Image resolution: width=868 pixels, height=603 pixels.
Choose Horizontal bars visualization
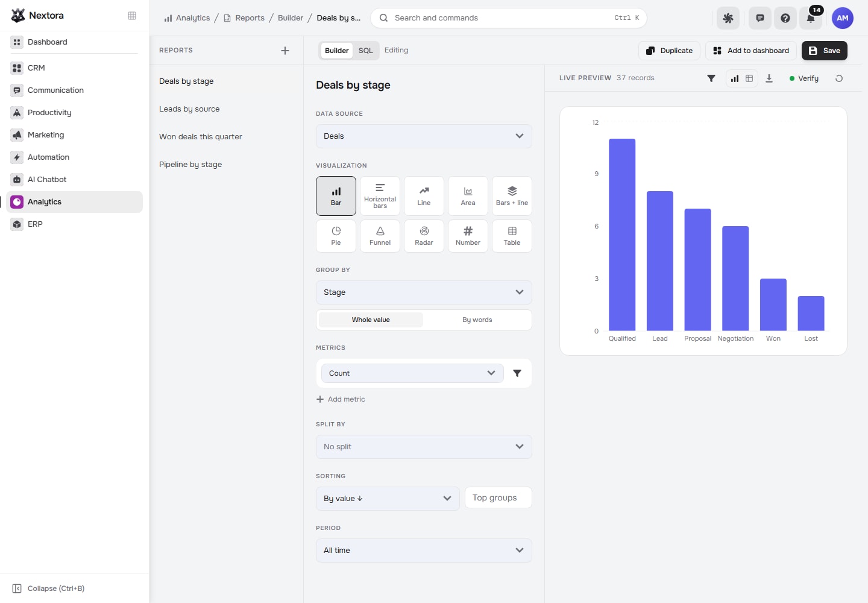tap(380, 196)
